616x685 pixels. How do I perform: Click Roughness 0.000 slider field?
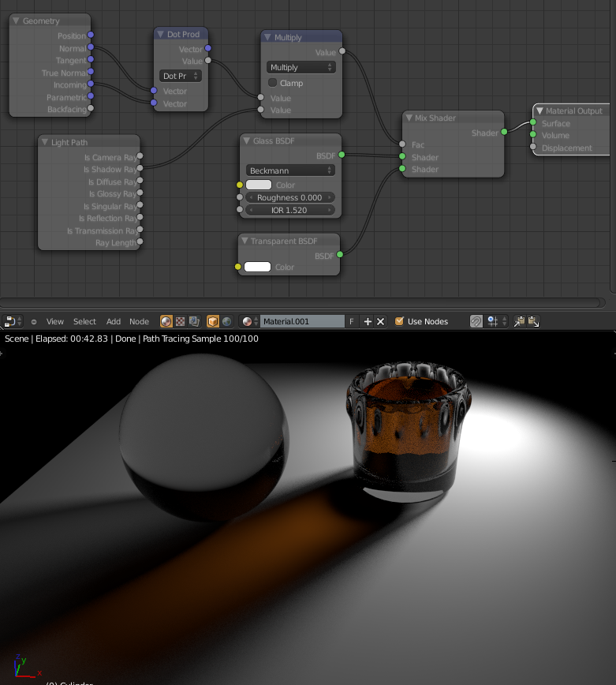290,197
